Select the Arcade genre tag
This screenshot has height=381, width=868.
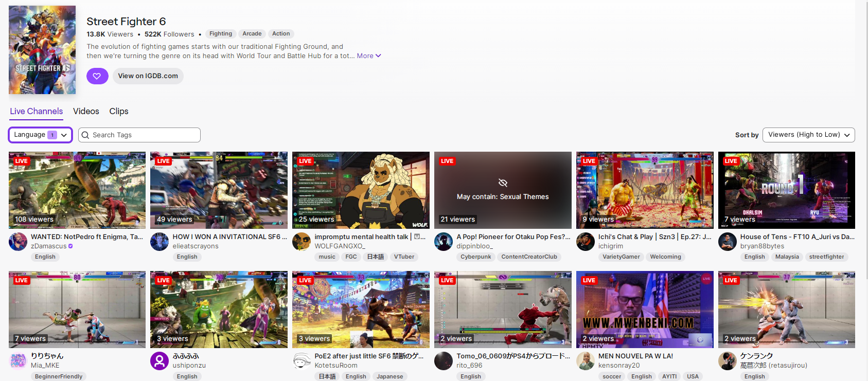point(252,34)
